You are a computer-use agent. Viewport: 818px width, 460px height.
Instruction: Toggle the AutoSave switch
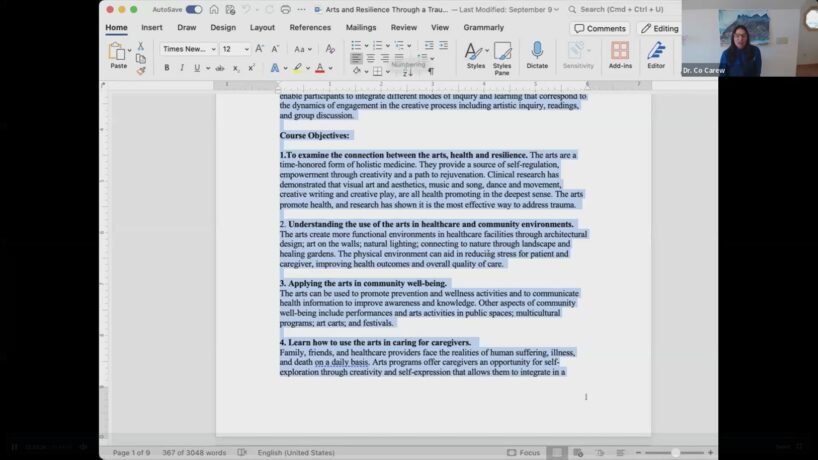pos(193,9)
